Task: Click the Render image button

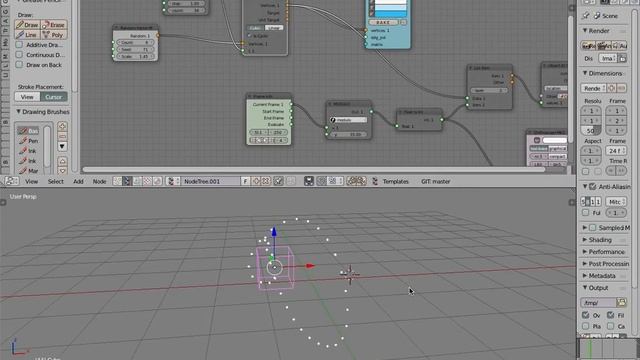Action: 587,46
